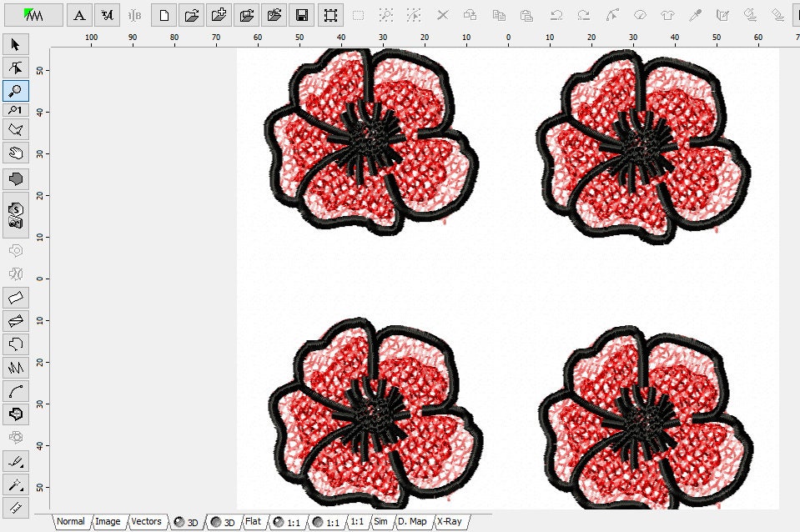
Task: Open the Lettering tool with the A icon
Action: pyautogui.click(x=79, y=14)
